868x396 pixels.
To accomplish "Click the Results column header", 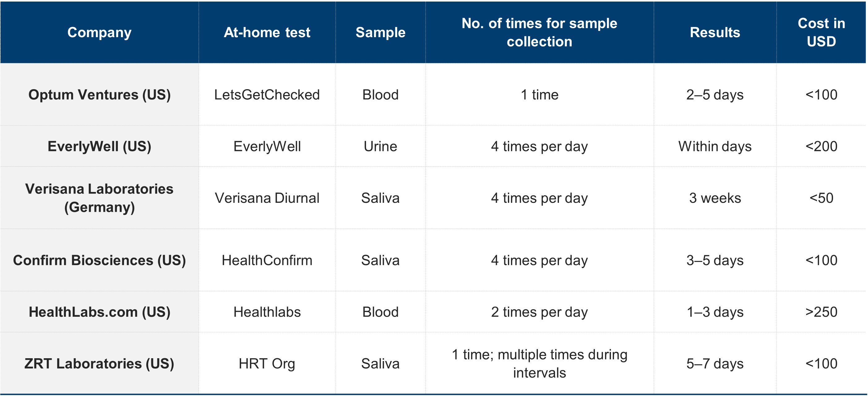I will pyautogui.click(x=715, y=33).
